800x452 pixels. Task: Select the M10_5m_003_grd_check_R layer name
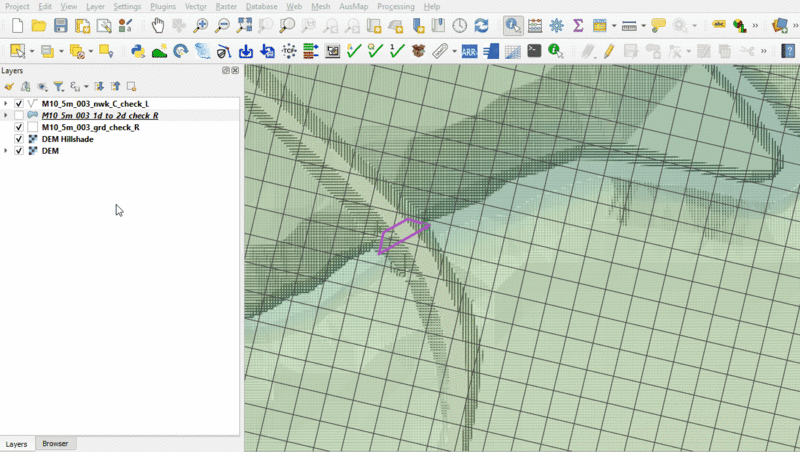pyautogui.click(x=90, y=128)
